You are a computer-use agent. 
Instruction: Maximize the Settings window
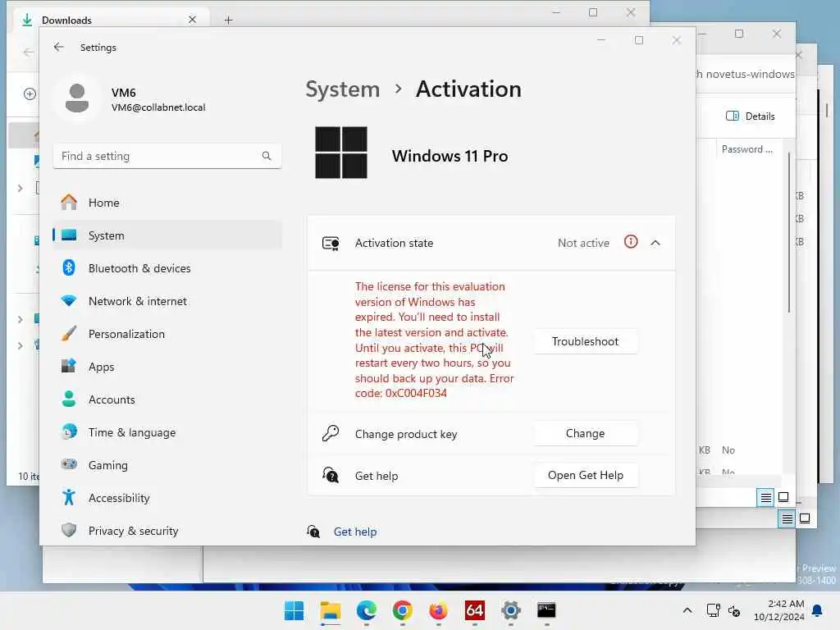pyautogui.click(x=638, y=40)
